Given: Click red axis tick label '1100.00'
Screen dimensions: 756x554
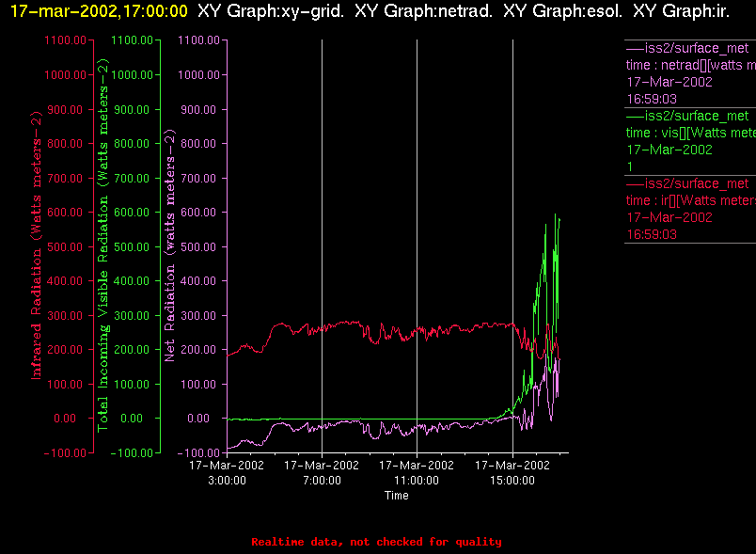Looking at the screenshot, I should tap(65, 40).
